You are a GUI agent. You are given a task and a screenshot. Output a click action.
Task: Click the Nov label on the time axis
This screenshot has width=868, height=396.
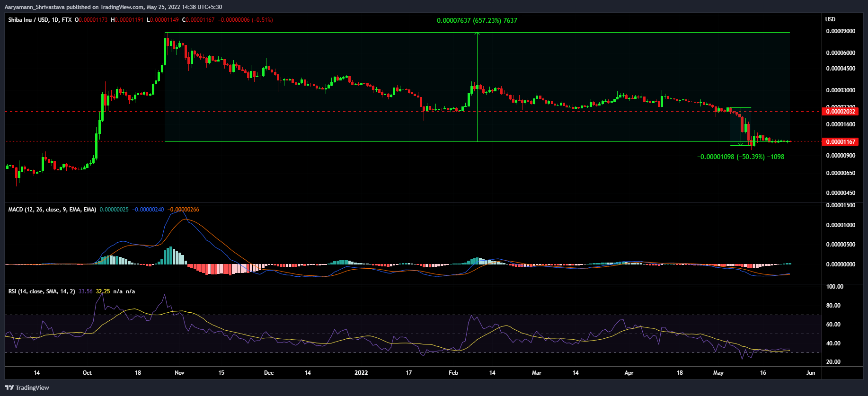(x=179, y=373)
